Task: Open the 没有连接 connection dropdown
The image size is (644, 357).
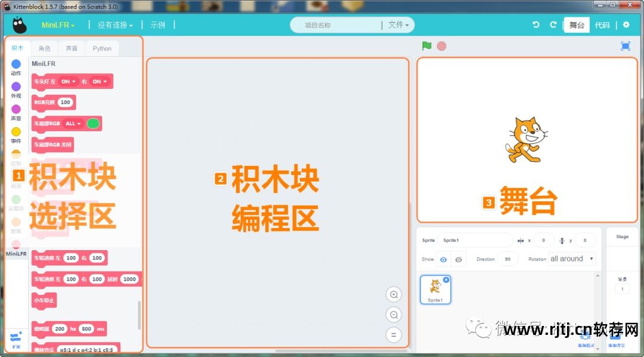Action: [x=115, y=25]
